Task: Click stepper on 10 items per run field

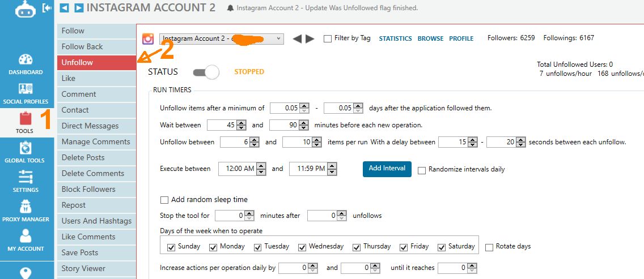Action: click(x=317, y=143)
